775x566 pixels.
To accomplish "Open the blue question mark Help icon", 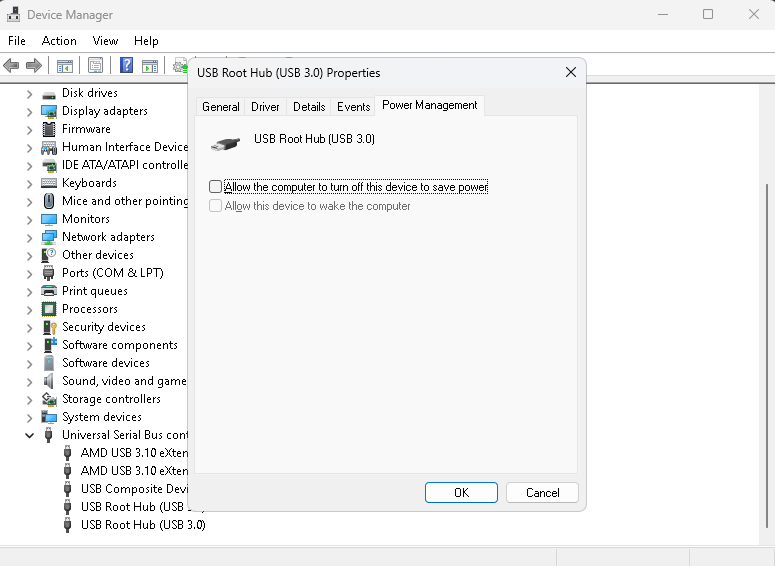I will pos(127,65).
